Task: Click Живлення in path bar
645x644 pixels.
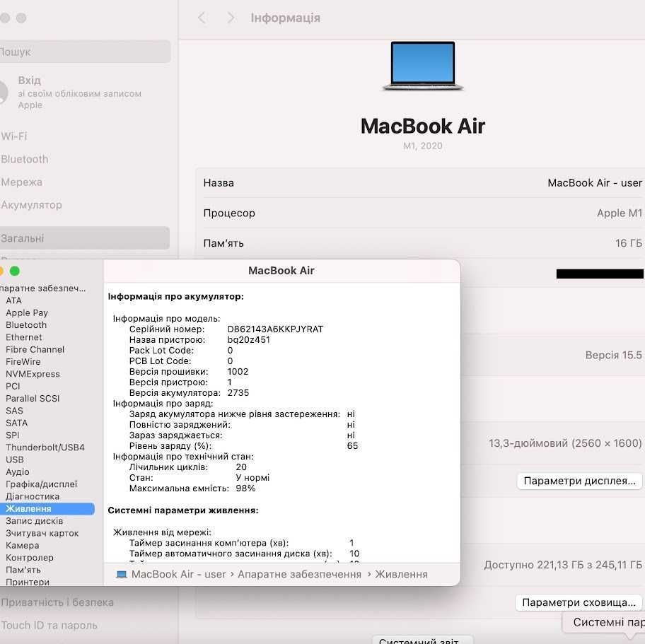Action: pos(401,574)
